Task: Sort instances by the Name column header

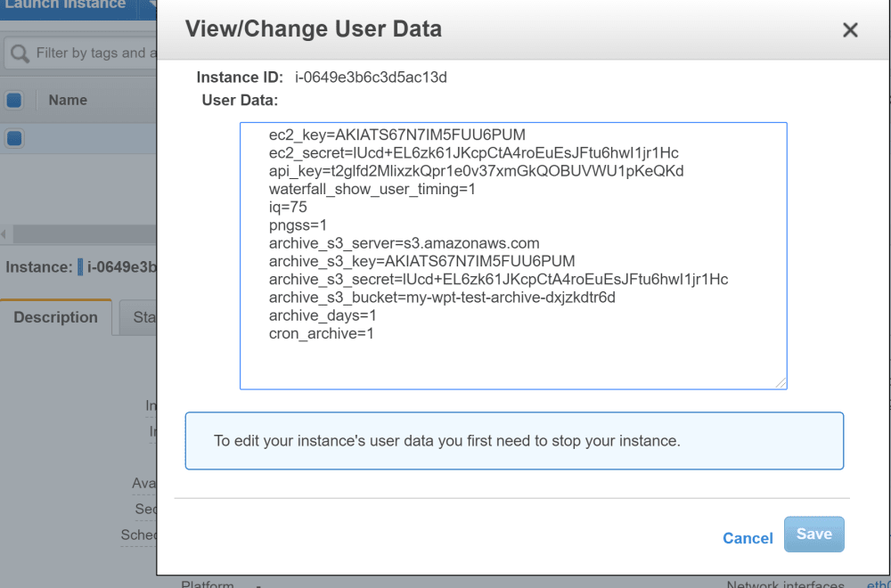Action: coord(68,100)
